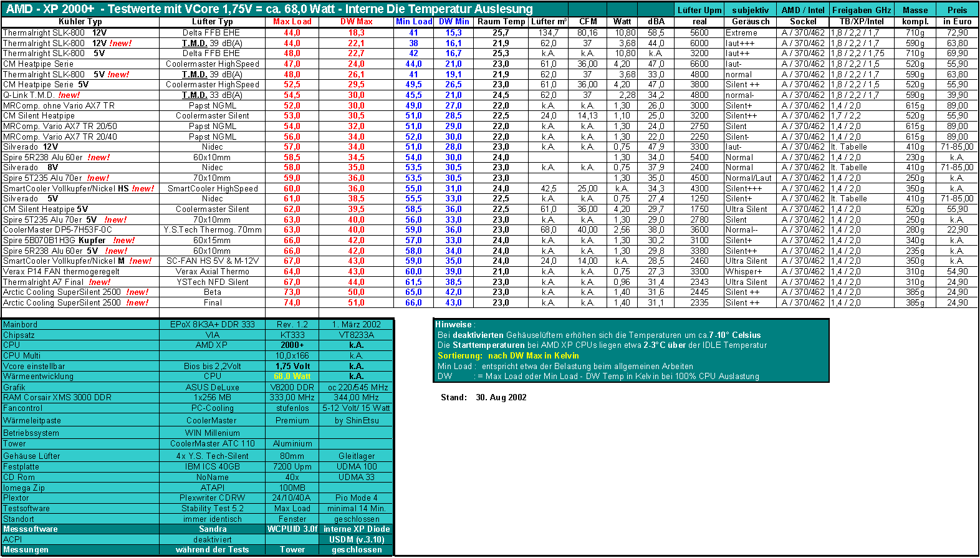Select the "Plexwriter CDRW" cell
The width and height of the screenshot is (980, 558).
213,498
